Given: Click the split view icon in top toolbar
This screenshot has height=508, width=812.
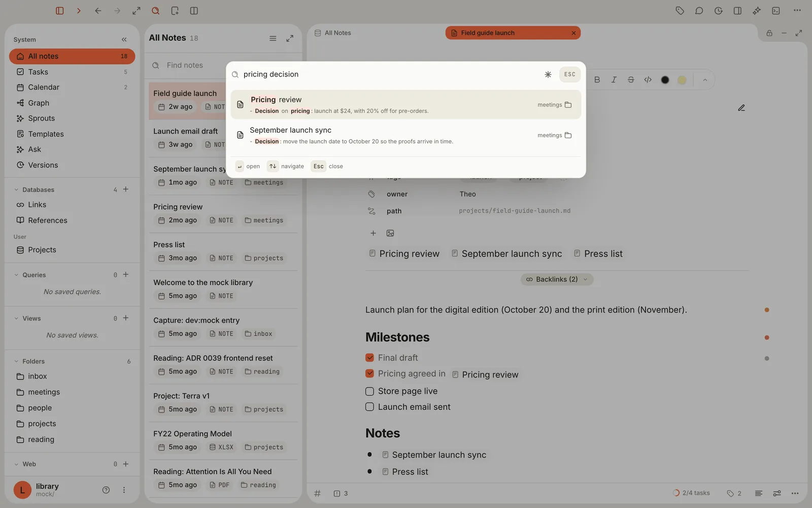Looking at the screenshot, I should coord(194,11).
